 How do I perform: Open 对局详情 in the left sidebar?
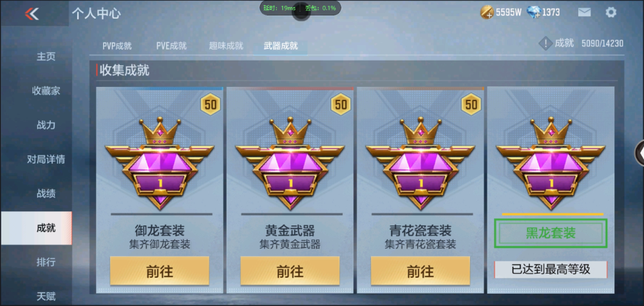coord(46,159)
